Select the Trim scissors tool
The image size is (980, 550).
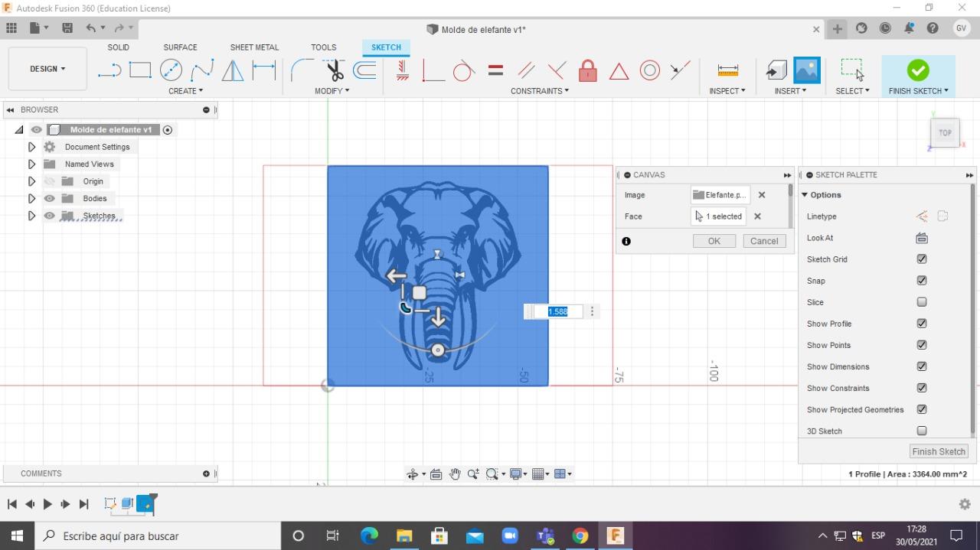click(x=335, y=70)
